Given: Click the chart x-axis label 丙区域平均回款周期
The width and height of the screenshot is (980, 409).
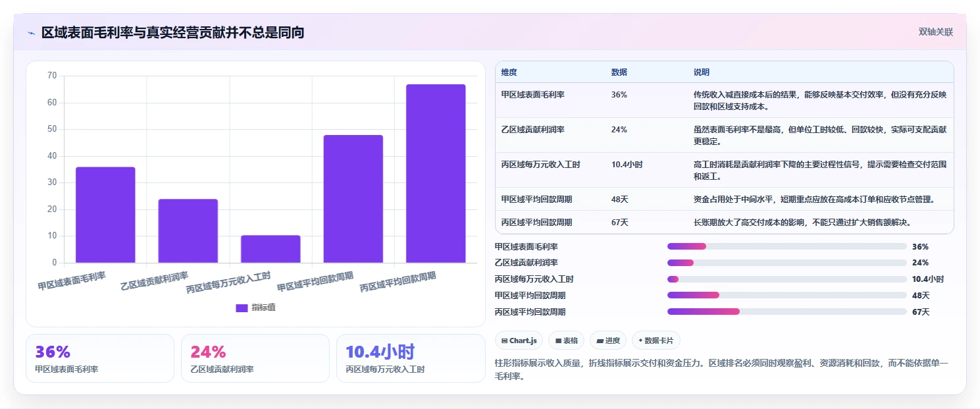Looking at the screenshot, I should click(398, 282).
